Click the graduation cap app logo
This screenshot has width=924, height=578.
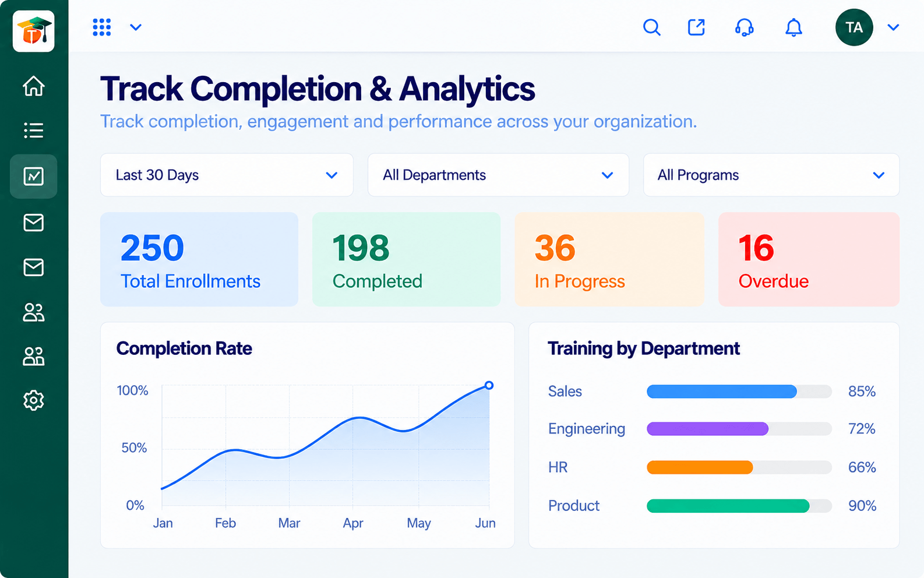point(34,31)
